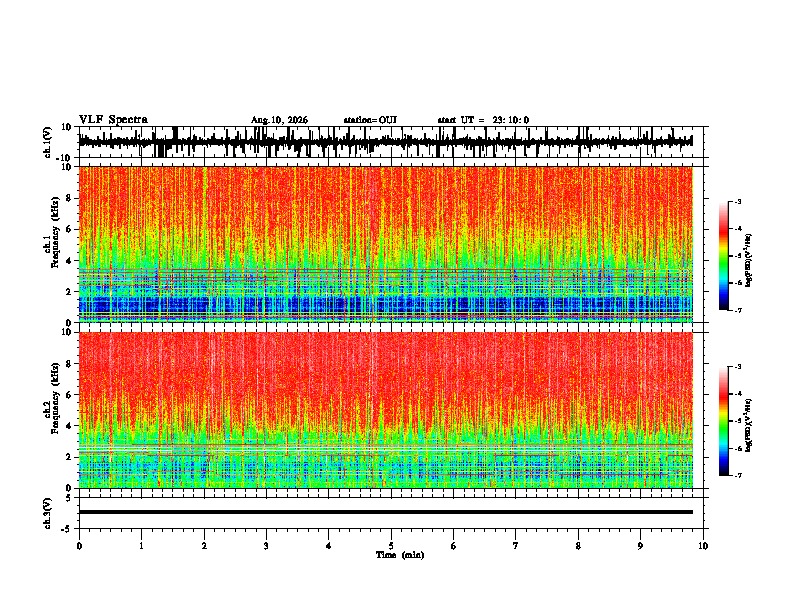Click tick label "4" on the Time axis
792x612 pixels.
point(329,546)
